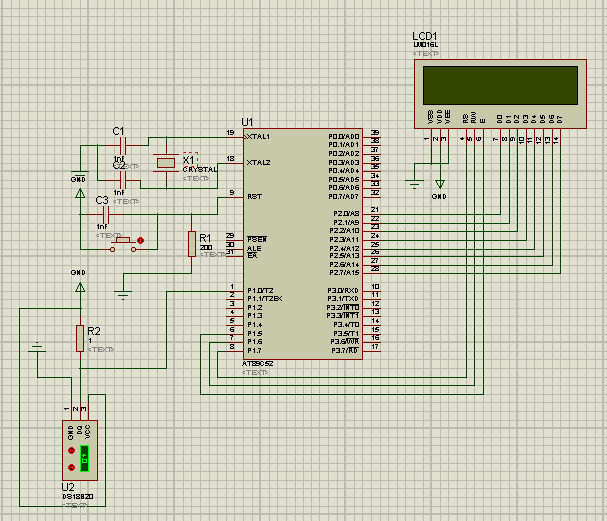This screenshot has width=607, height=521.
Task: Click pin number 21 beside P2.0/A8
Action: tap(375, 209)
